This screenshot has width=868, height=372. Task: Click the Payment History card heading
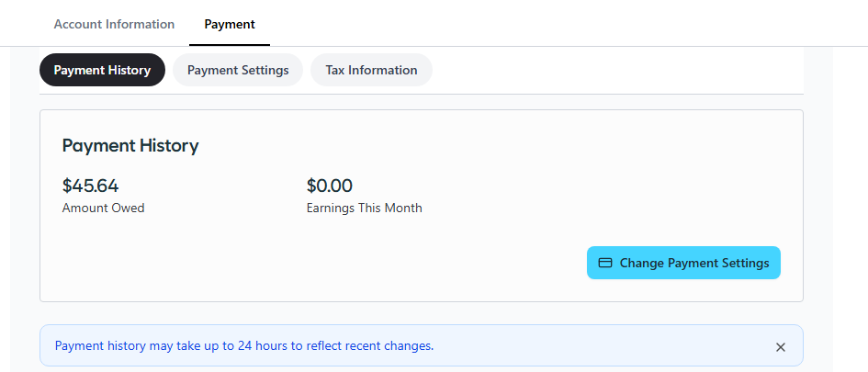(130, 145)
